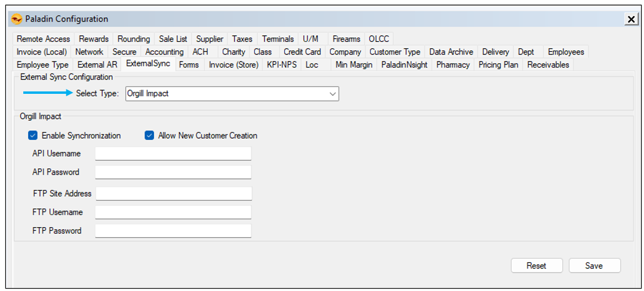Open the Firearms tab
644x291 pixels.
coord(346,39)
